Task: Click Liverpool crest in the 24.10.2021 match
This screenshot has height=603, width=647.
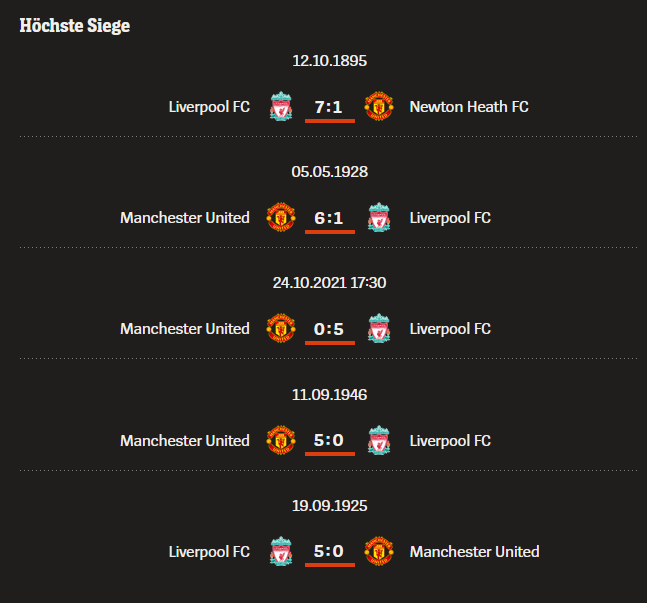Action: point(379,328)
